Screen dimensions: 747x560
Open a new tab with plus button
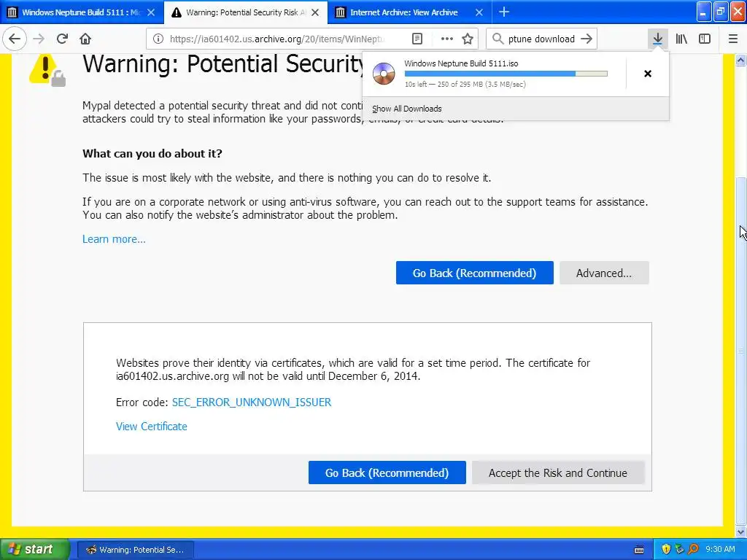point(503,12)
